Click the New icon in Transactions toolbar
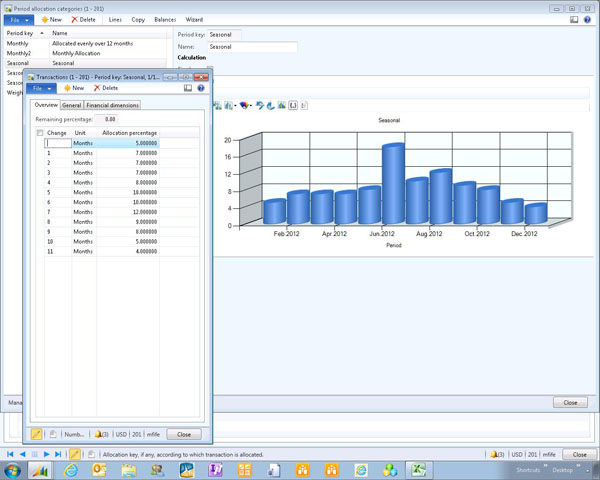Screen dimensions: 600x480 (x=67, y=88)
